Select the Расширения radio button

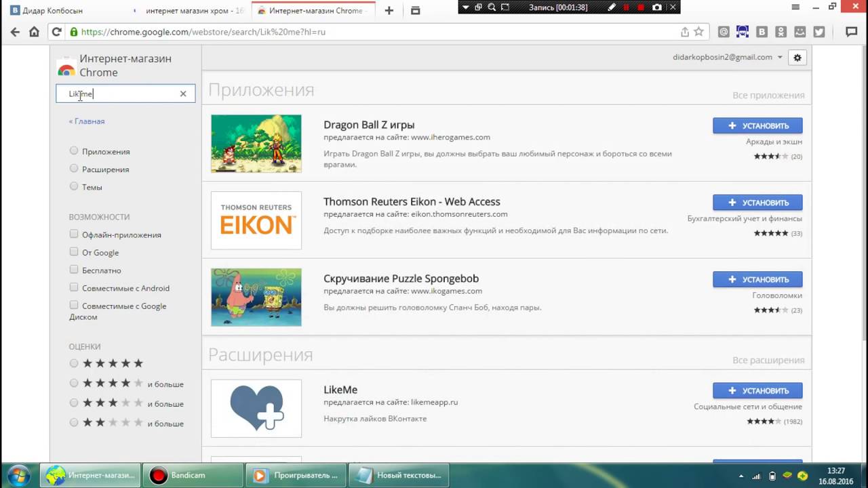click(74, 168)
